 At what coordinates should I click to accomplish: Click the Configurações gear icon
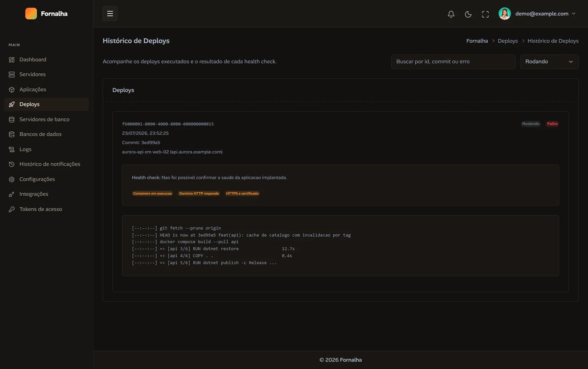pyautogui.click(x=12, y=179)
